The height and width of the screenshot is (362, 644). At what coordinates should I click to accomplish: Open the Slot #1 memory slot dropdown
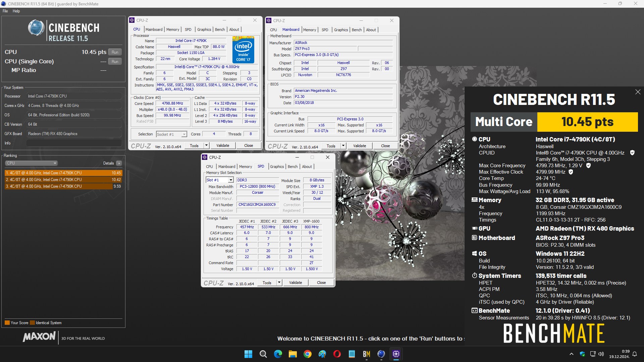[x=219, y=180]
